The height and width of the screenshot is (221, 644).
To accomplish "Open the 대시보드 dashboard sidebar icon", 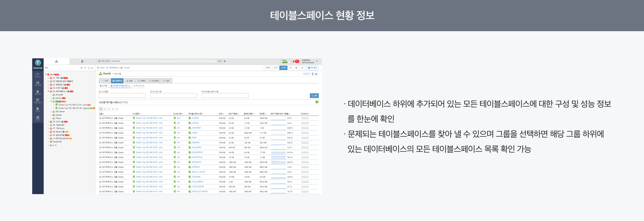I will pos(38,75).
